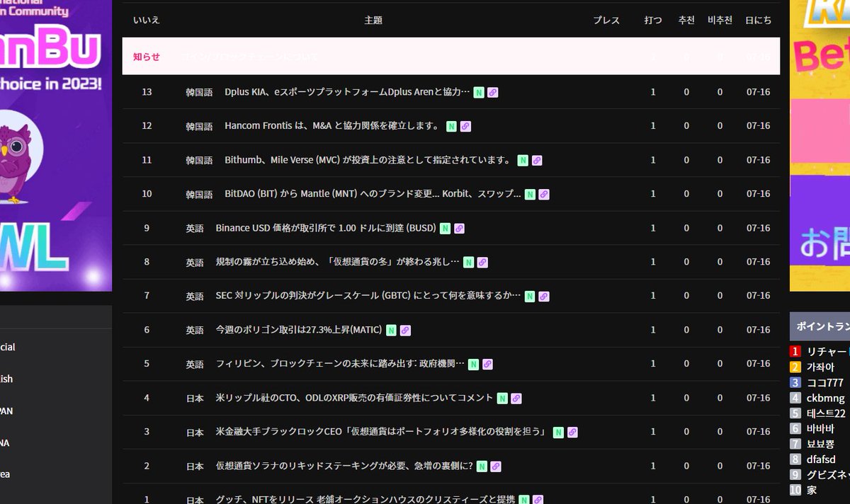Open the ポリゴン取引 27.3% post
This screenshot has height=504, width=850.
tap(299, 330)
